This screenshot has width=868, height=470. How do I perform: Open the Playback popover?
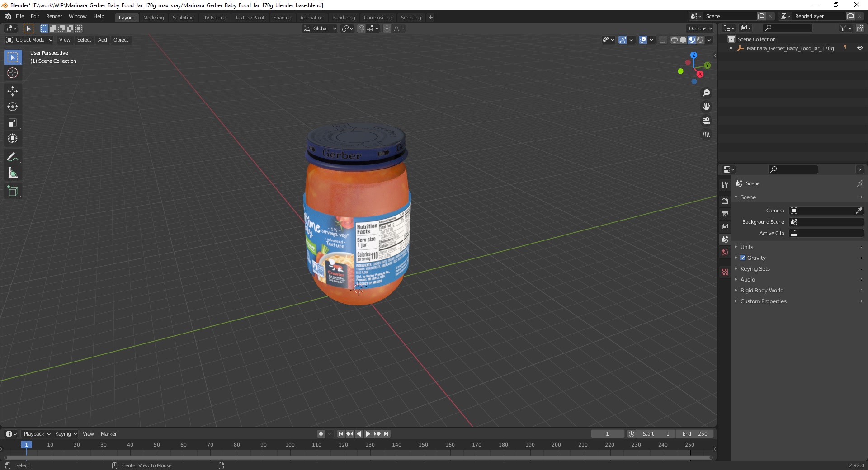point(36,434)
